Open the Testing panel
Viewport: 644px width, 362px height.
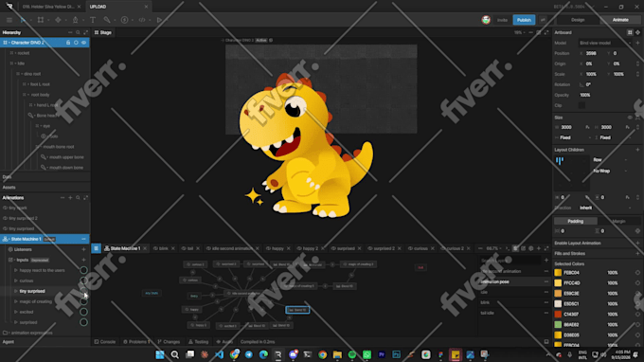(x=198, y=342)
